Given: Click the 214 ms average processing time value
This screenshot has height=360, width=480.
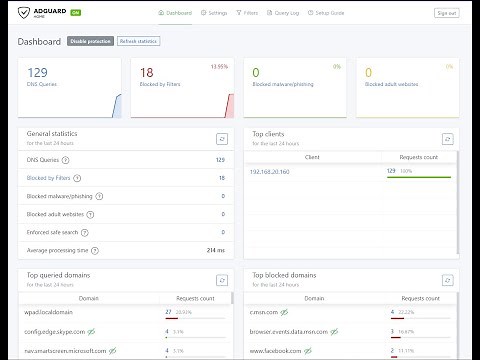Looking at the screenshot, I should coord(216,250).
